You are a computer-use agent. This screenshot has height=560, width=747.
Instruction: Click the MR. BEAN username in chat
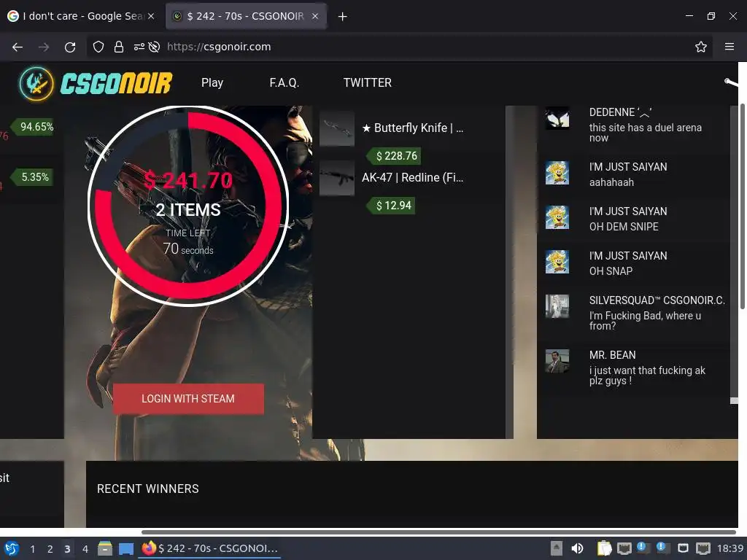click(612, 355)
